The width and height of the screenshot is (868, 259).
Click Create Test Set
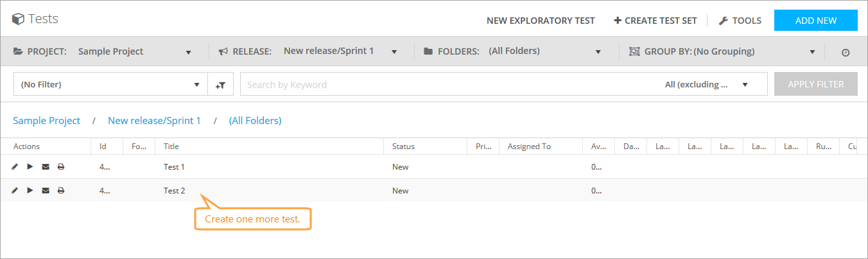click(x=655, y=21)
